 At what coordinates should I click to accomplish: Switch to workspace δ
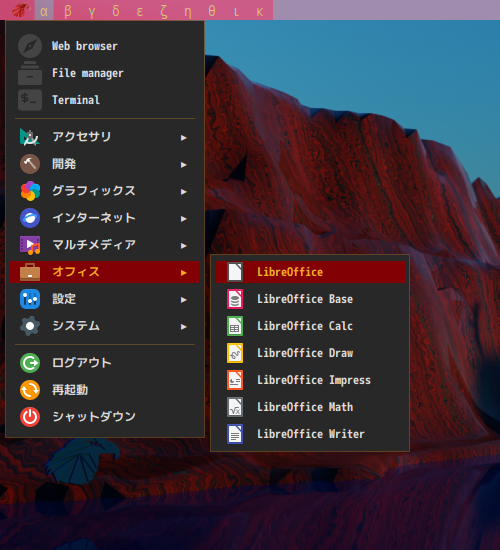pos(116,11)
